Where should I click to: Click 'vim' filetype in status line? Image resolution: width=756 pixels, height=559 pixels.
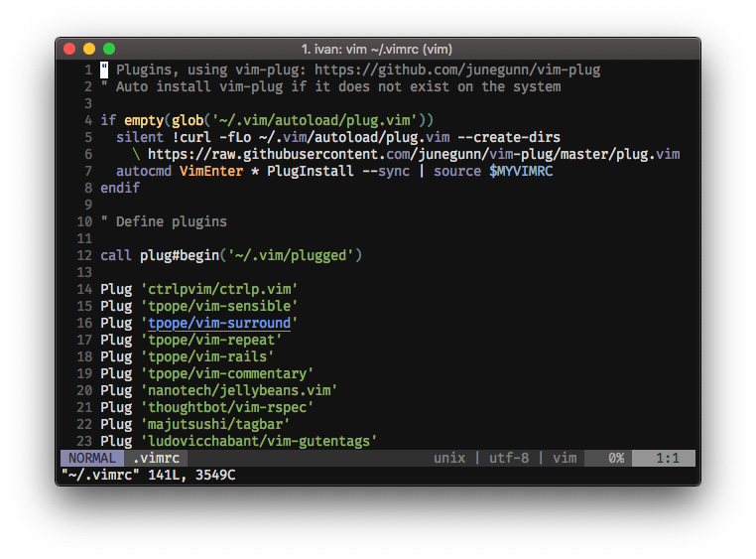click(x=565, y=458)
